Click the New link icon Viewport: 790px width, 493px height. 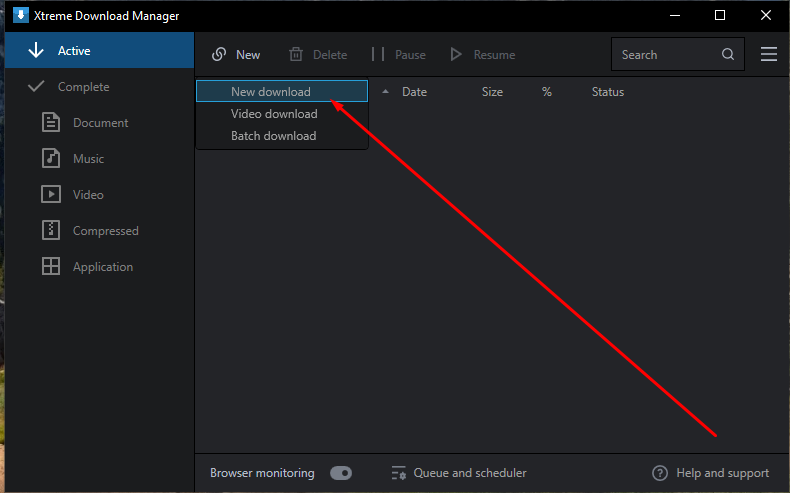[x=219, y=54]
